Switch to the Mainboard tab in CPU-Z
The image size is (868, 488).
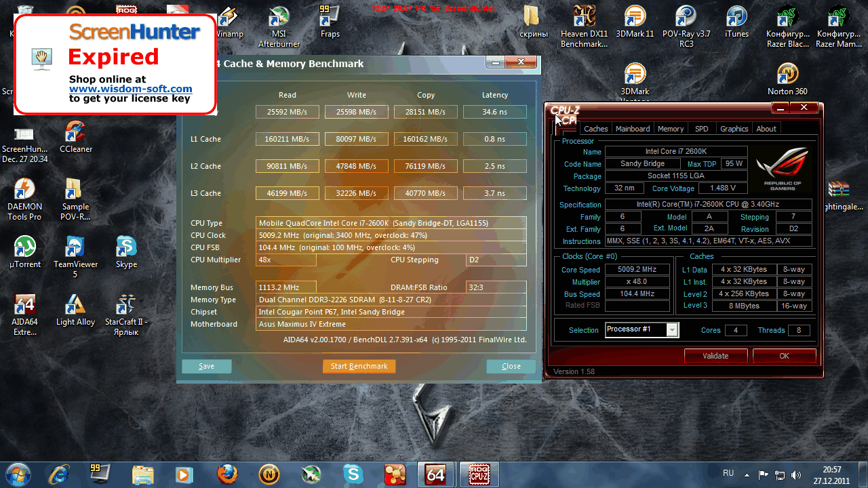click(632, 129)
